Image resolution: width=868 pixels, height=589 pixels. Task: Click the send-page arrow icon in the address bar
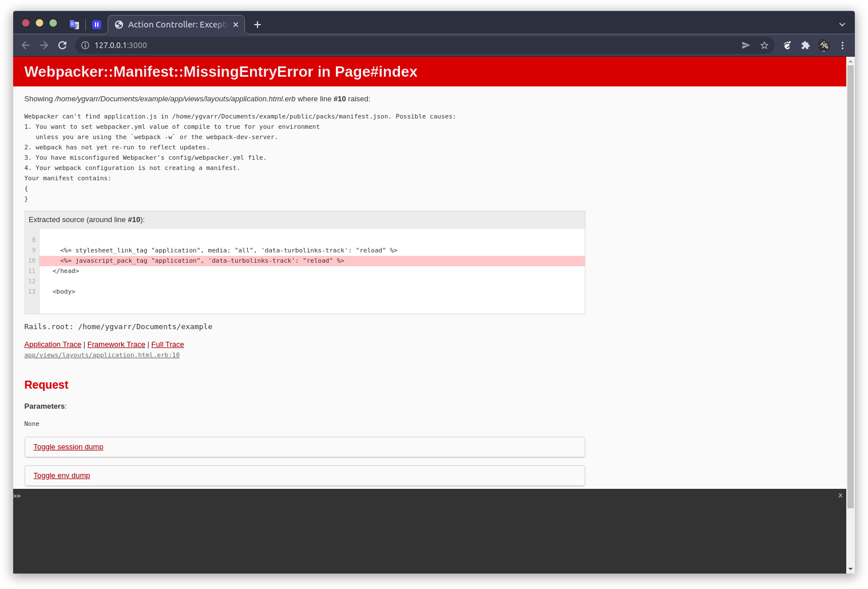[x=746, y=45]
